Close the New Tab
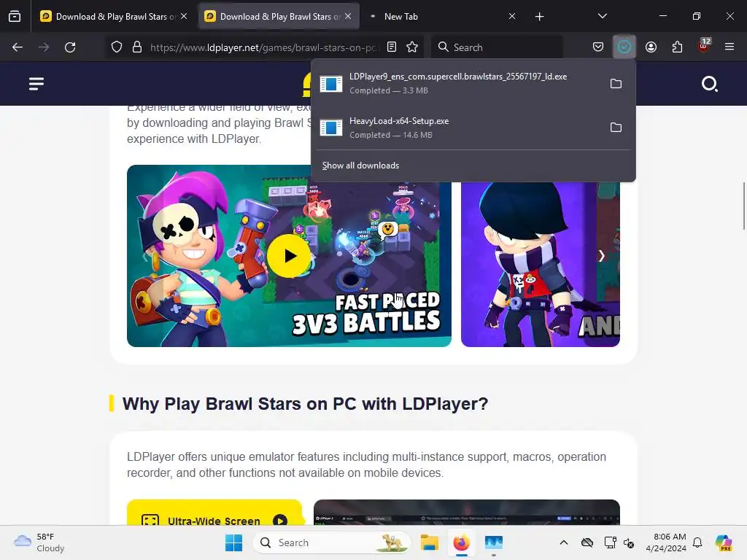The width and height of the screenshot is (747, 560). click(512, 17)
